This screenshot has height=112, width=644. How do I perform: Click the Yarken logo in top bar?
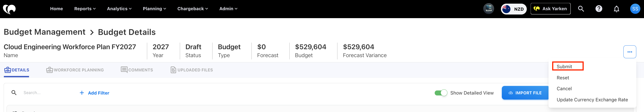[x=9, y=9]
